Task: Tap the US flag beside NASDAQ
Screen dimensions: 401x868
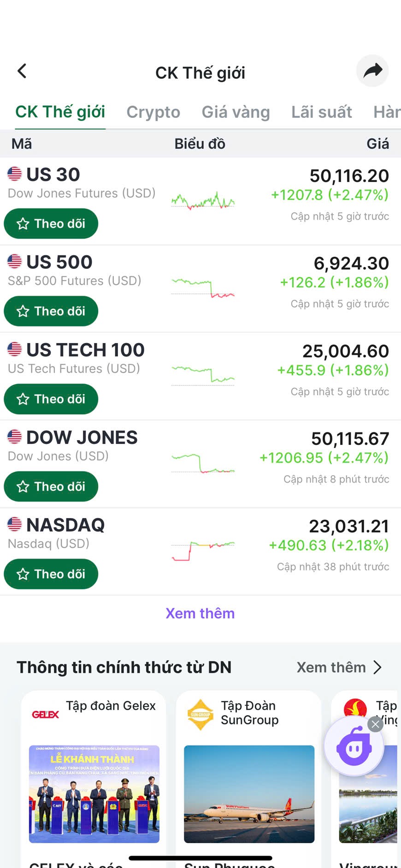Action: point(14,524)
